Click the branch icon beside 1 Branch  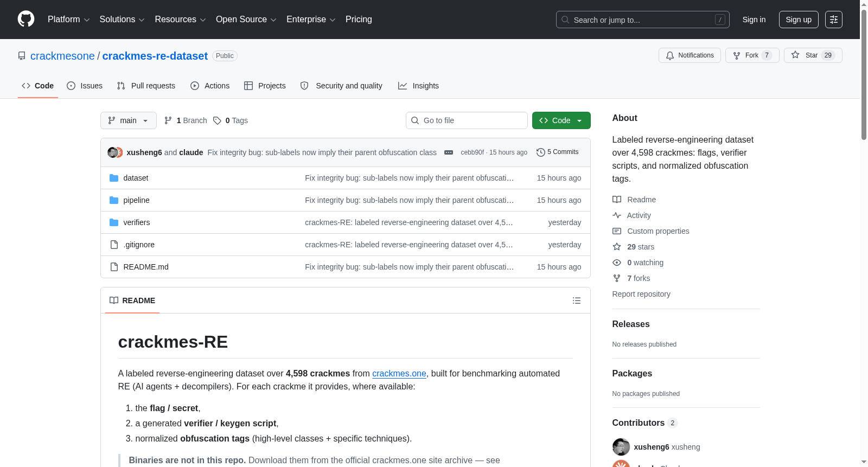168,120
